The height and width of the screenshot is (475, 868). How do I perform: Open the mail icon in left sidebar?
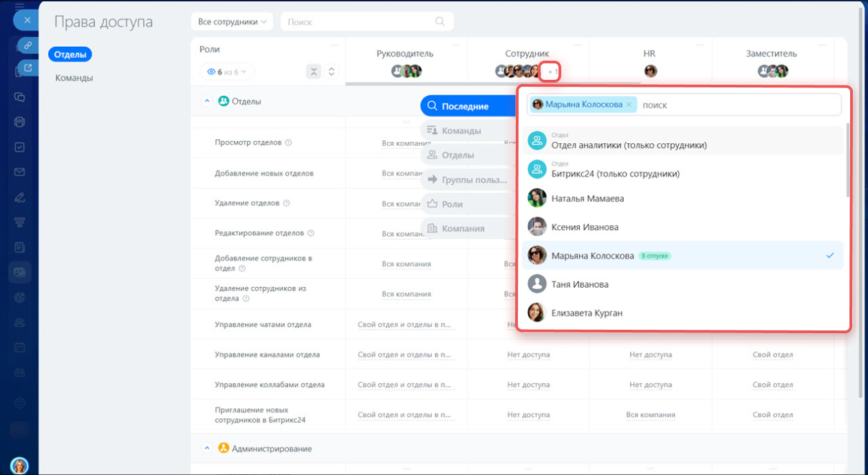coord(20,172)
